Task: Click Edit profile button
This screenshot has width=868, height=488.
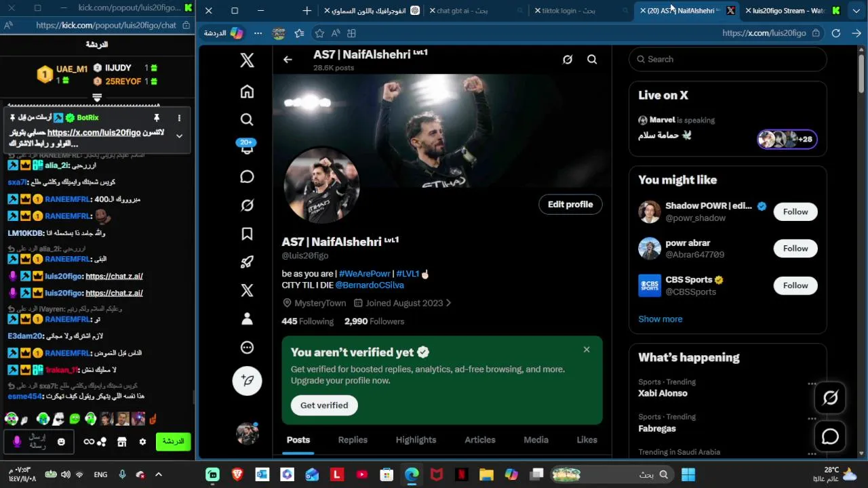Action: (x=570, y=205)
